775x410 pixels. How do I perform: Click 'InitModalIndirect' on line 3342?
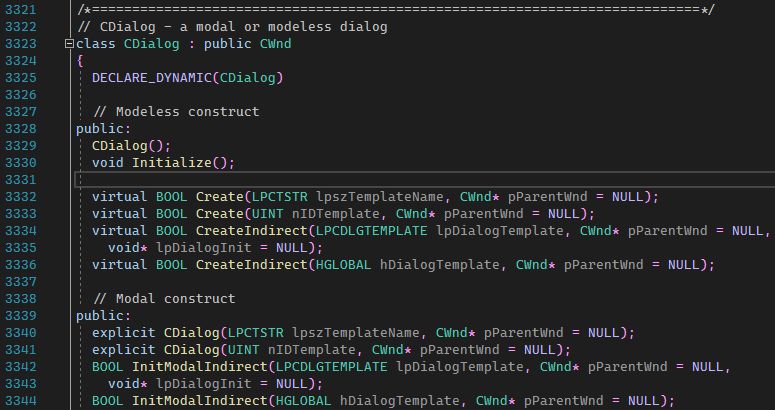[200, 367]
